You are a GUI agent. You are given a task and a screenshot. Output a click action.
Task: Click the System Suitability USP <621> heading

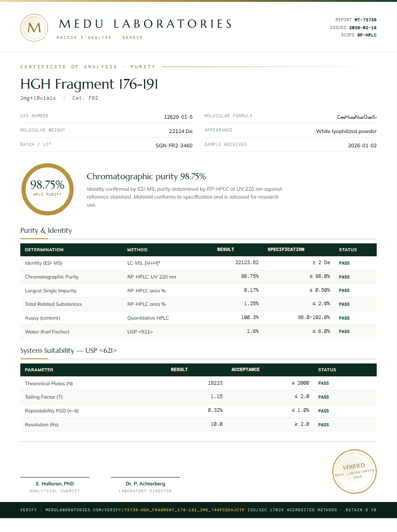click(x=68, y=351)
